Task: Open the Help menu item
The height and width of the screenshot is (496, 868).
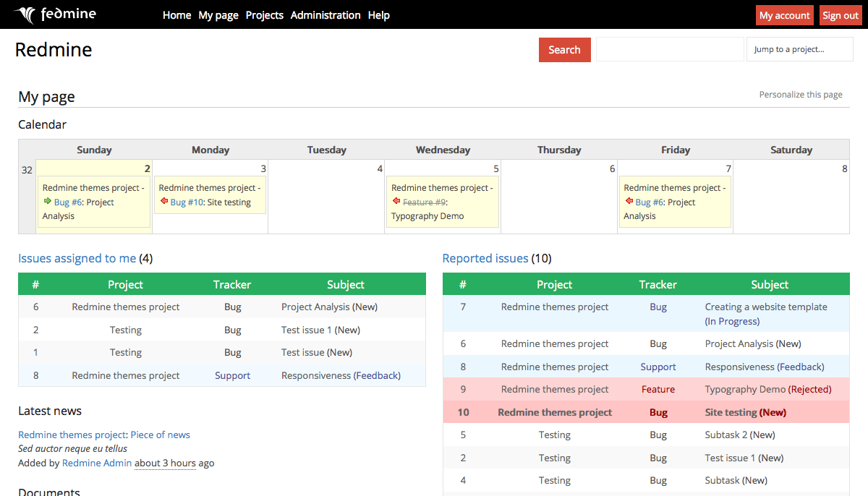Action: tap(379, 15)
